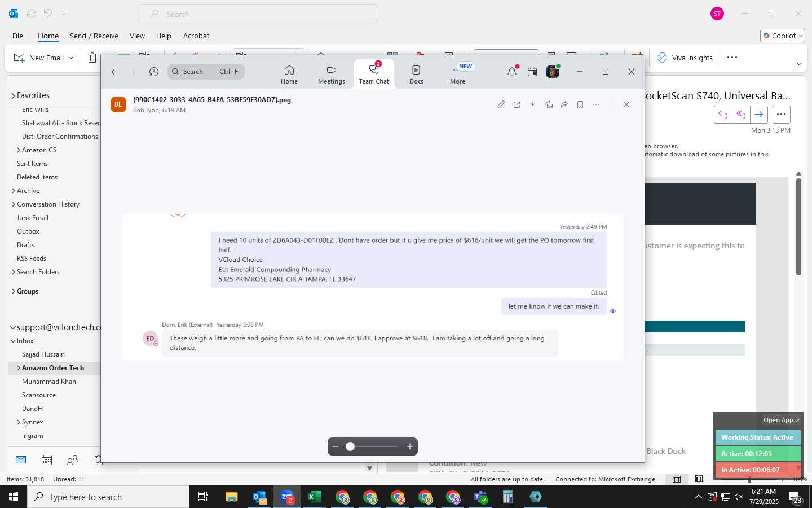Open Zoom notifications bell

pyautogui.click(x=512, y=72)
